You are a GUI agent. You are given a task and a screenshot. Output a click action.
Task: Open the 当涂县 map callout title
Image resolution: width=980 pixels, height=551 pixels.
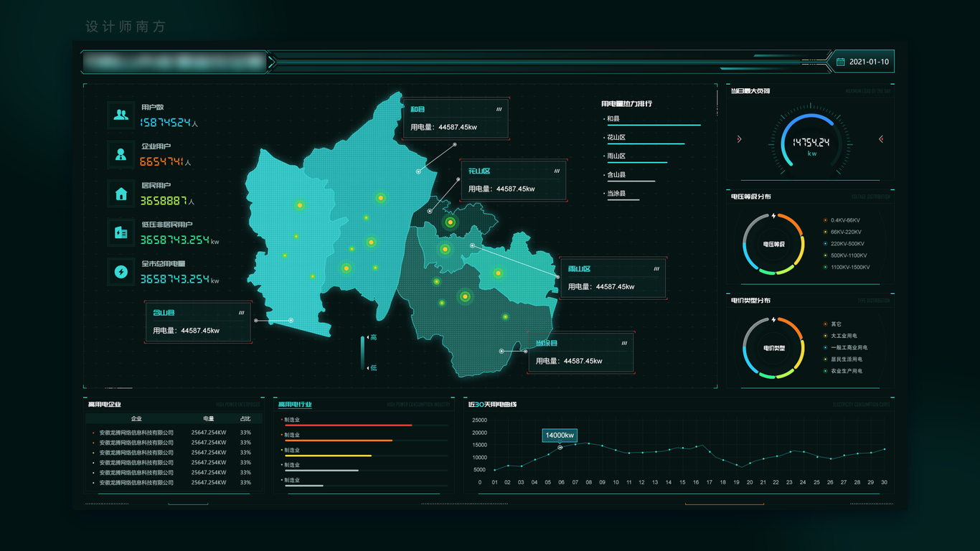pos(547,344)
